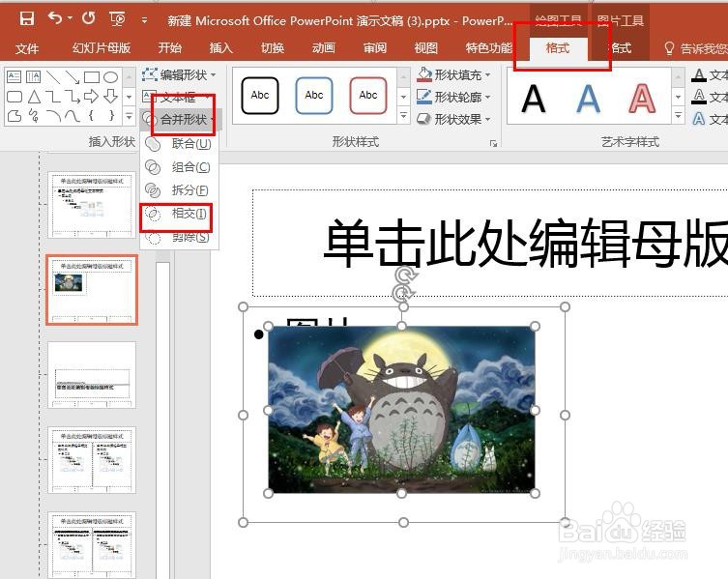Screen dimensions: 728x579
Task: Select vertical text box shape
Action: tap(34, 76)
